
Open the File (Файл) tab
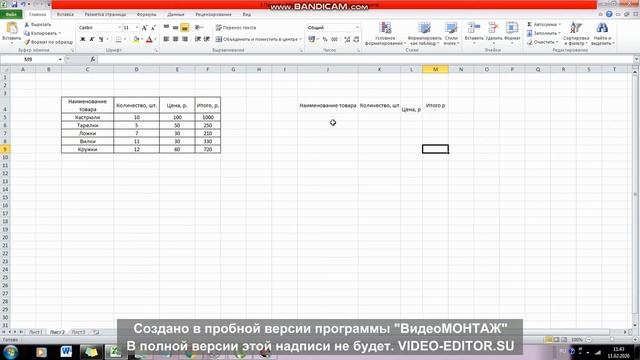(11, 14)
